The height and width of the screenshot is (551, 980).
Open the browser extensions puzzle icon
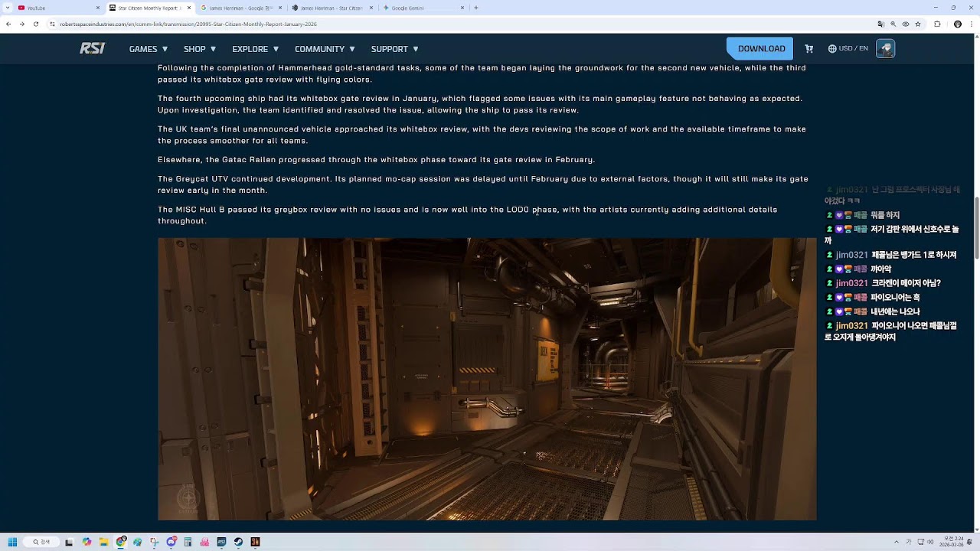point(938,24)
